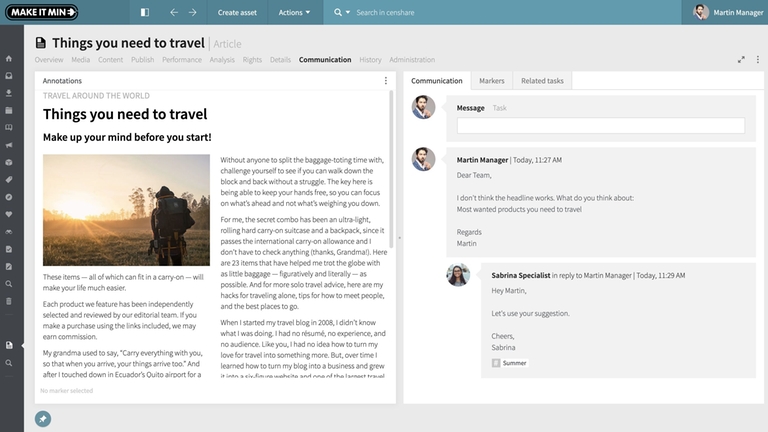Open the article three-dot options menu
This screenshot has height=432, width=768.
[758, 59]
